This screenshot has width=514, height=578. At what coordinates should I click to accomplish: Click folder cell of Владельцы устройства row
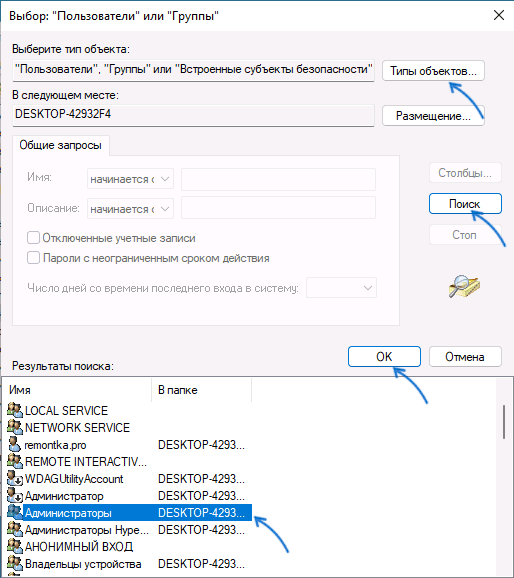[201, 564]
